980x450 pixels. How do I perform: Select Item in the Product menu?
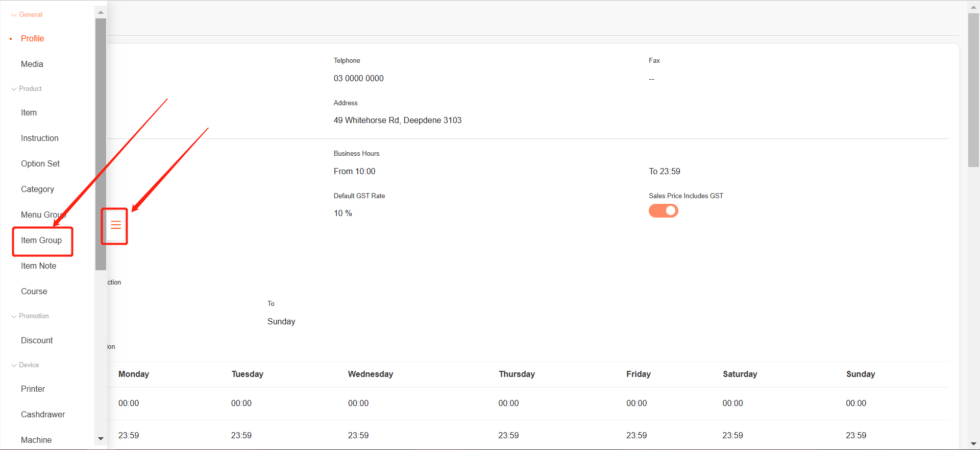(29, 113)
